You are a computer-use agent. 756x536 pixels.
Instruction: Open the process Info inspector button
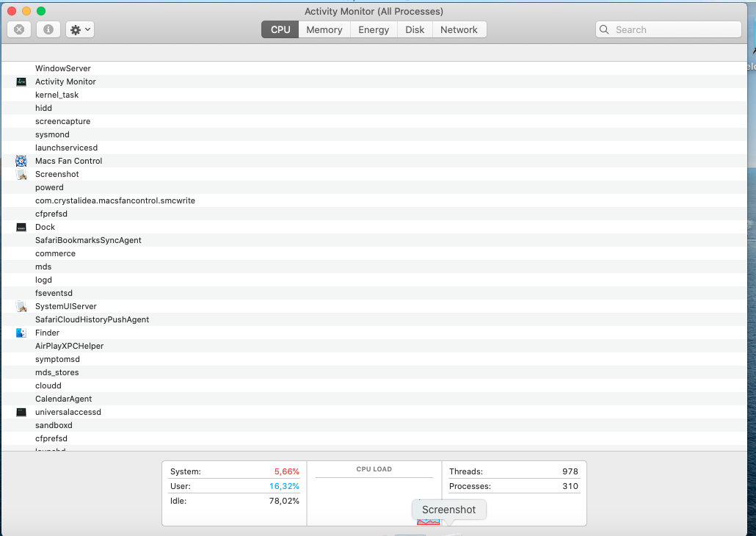tap(48, 29)
